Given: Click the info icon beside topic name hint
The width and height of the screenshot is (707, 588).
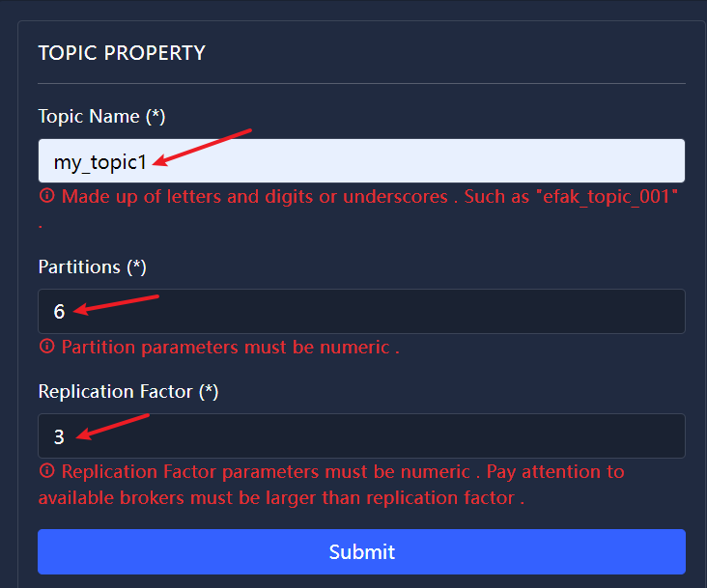Looking at the screenshot, I should pyautogui.click(x=47, y=196).
